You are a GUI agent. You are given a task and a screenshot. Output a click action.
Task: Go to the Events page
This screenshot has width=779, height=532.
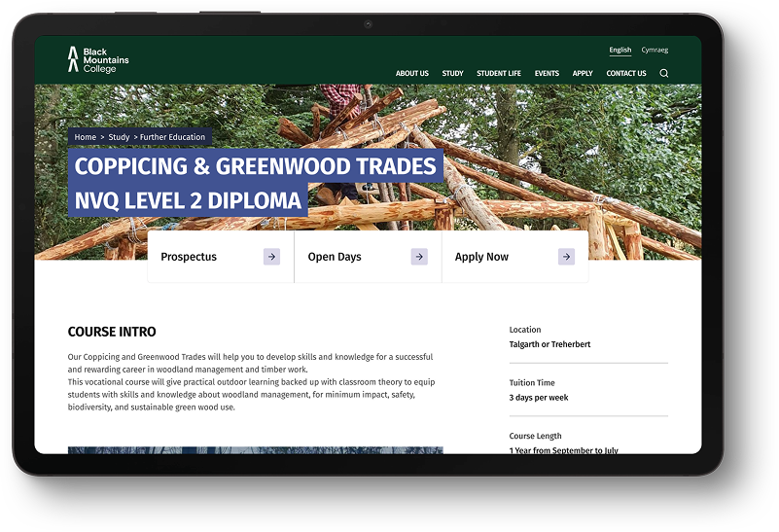click(x=547, y=74)
